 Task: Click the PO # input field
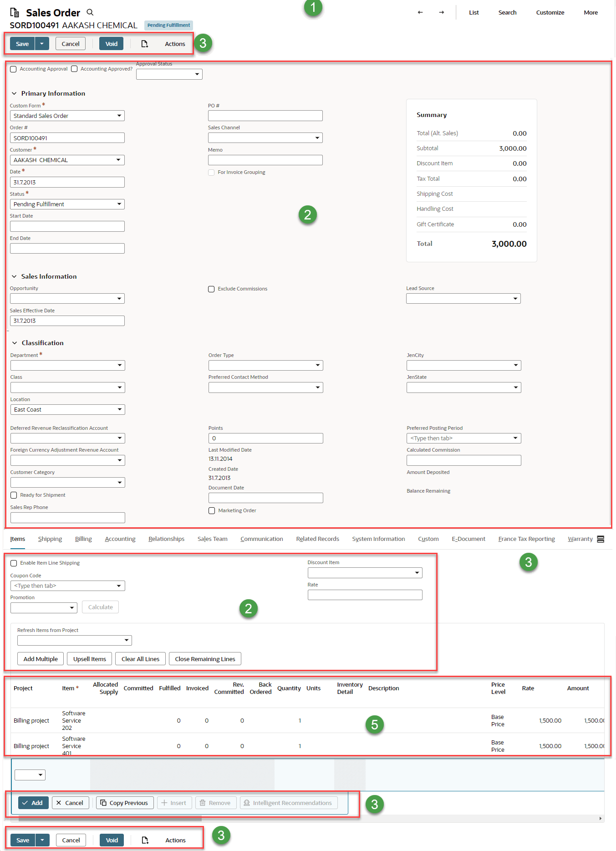coord(265,116)
